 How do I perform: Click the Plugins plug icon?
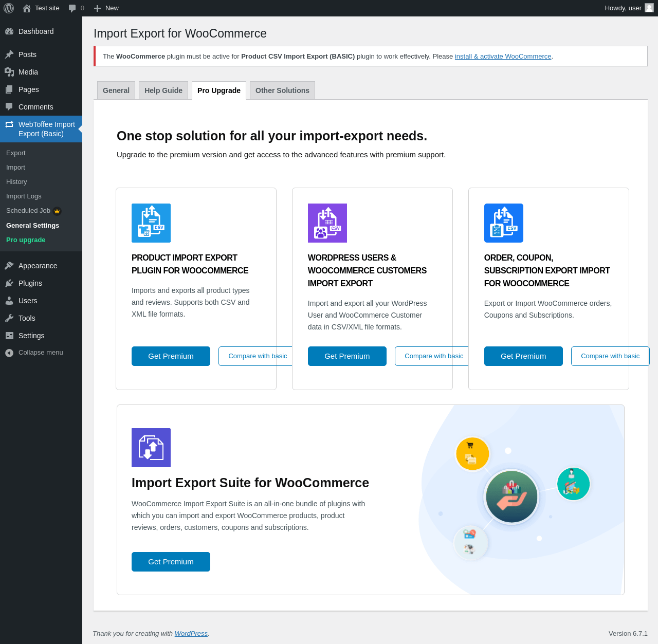click(x=9, y=283)
